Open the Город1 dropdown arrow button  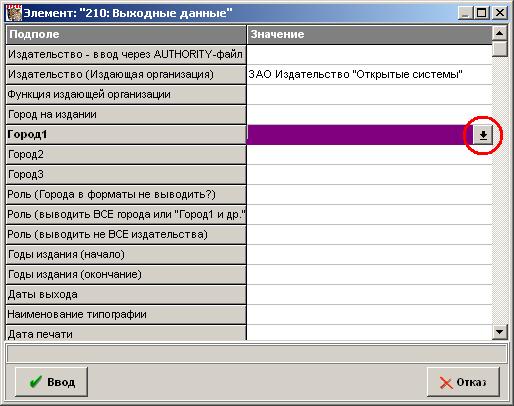483,135
